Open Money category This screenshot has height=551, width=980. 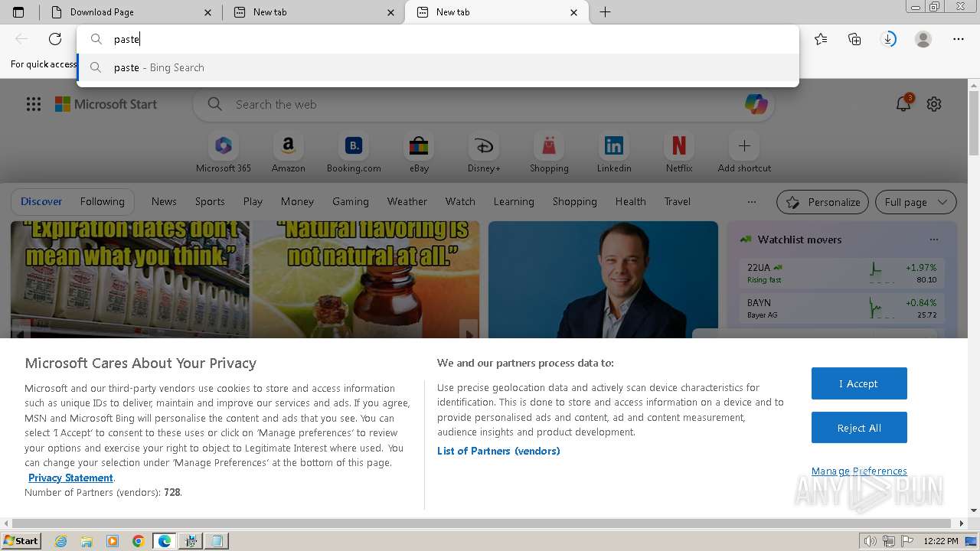[297, 202]
